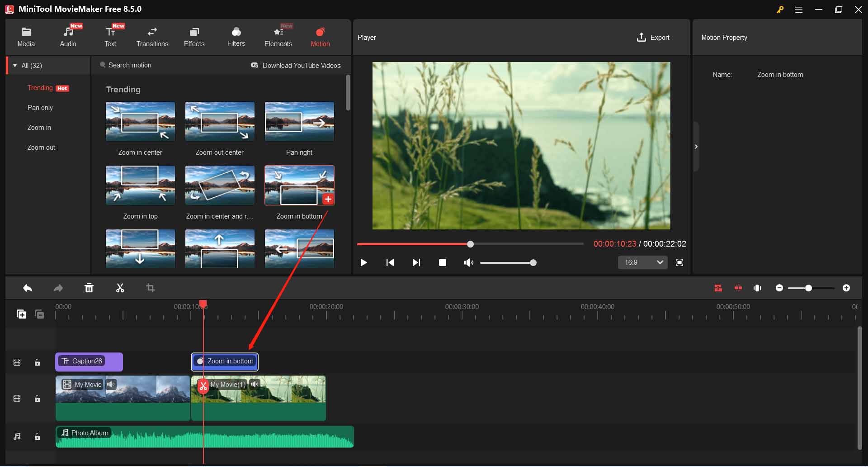Undo the last edit
This screenshot has width=868, height=467.
28,288
